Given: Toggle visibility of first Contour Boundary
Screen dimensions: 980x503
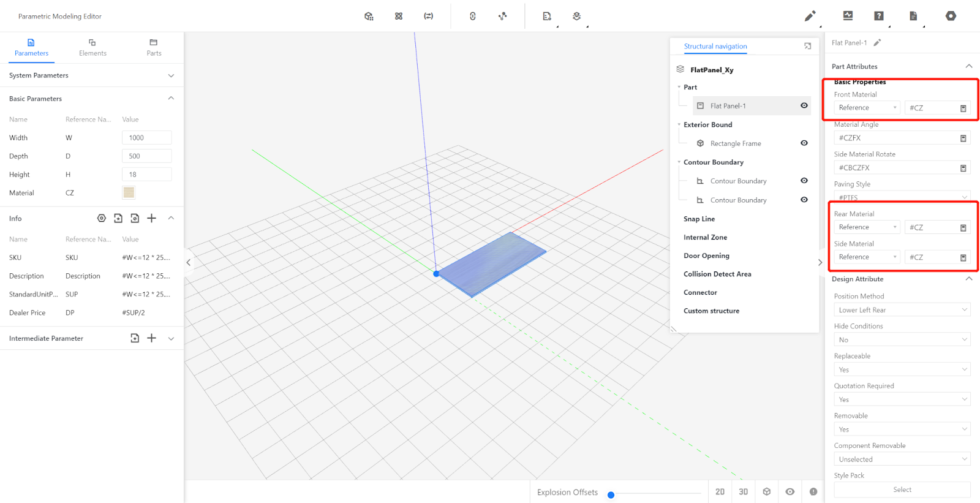Looking at the screenshot, I should click(x=804, y=181).
